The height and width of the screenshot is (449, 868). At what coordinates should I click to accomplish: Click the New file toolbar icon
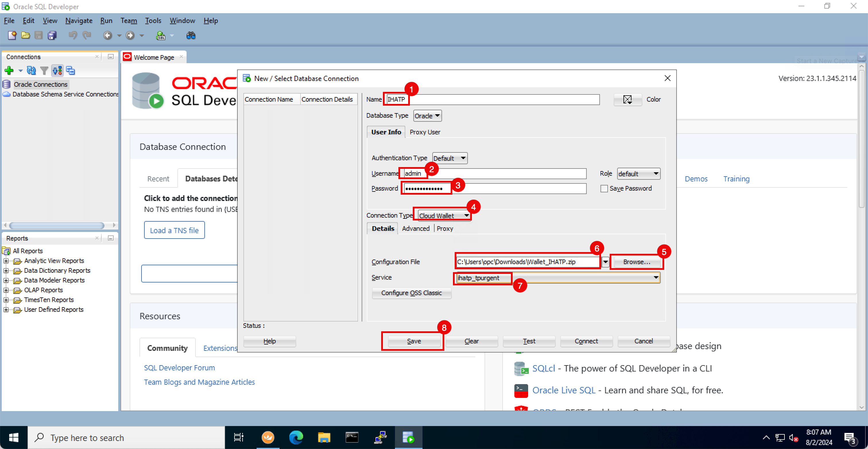[x=12, y=35]
